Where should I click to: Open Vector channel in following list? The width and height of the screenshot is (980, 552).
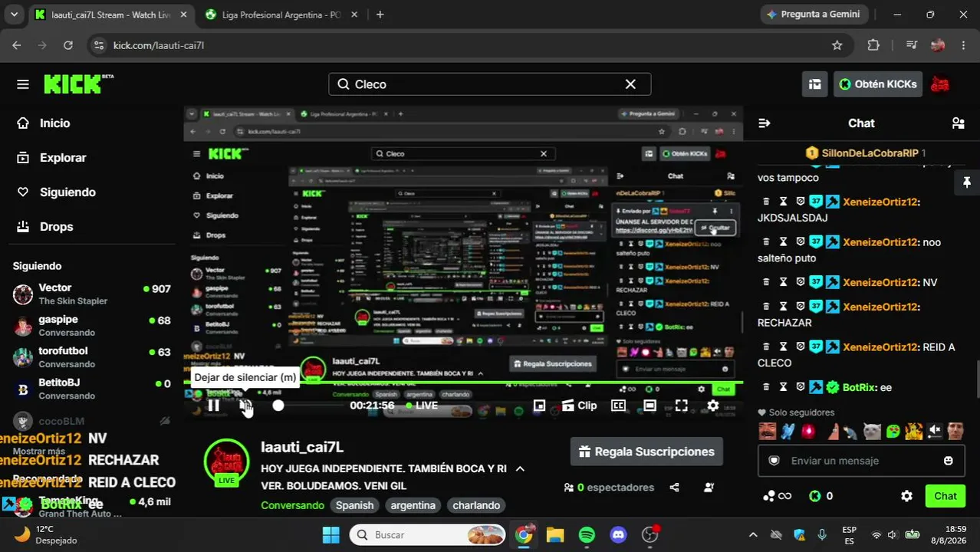(x=92, y=294)
